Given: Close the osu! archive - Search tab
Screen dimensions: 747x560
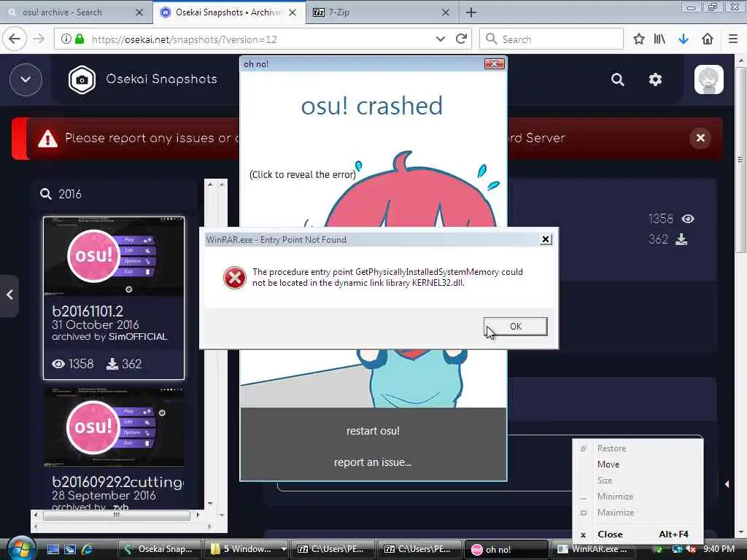Looking at the screenshot, I should point(139,12).
